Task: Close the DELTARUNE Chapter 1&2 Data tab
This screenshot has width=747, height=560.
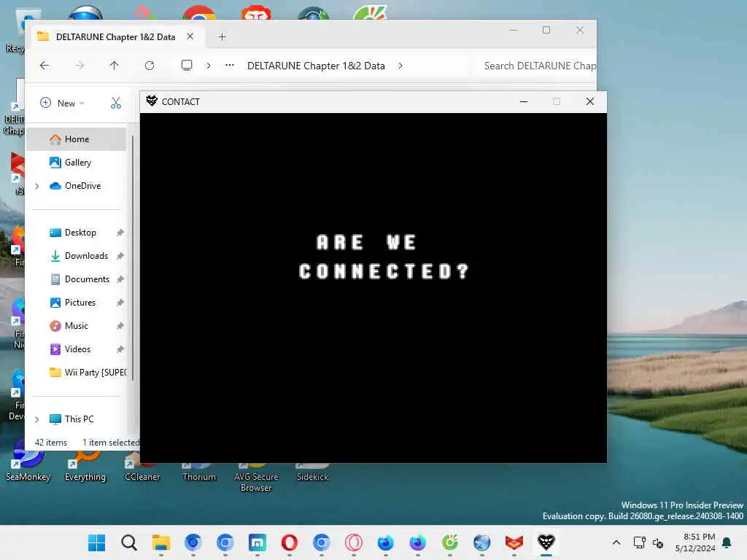Action: (190, 36)
